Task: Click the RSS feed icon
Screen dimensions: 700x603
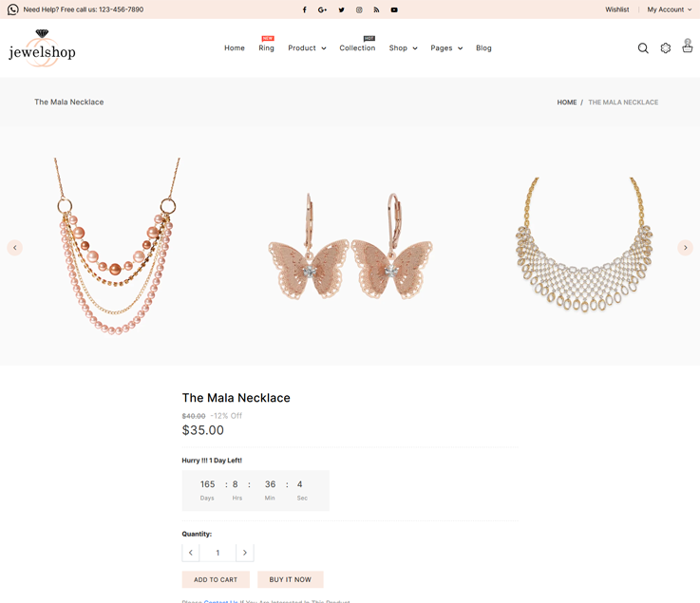Action: (x=376, y=9)
